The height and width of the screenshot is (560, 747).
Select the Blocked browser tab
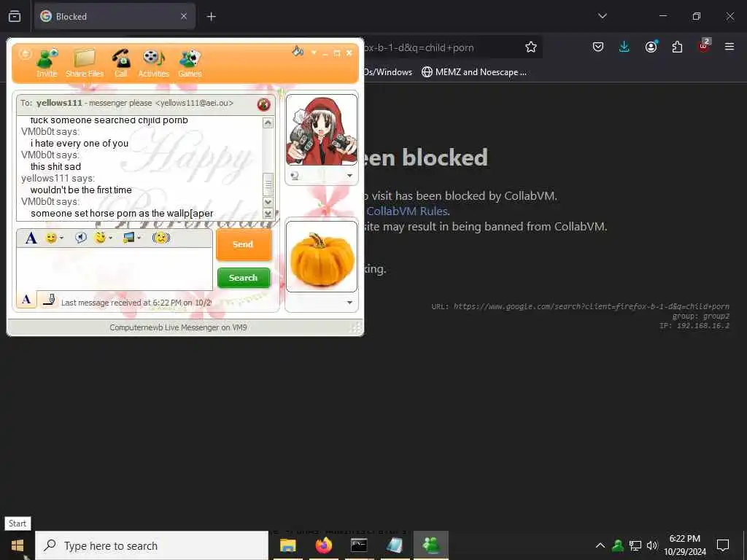115,16
